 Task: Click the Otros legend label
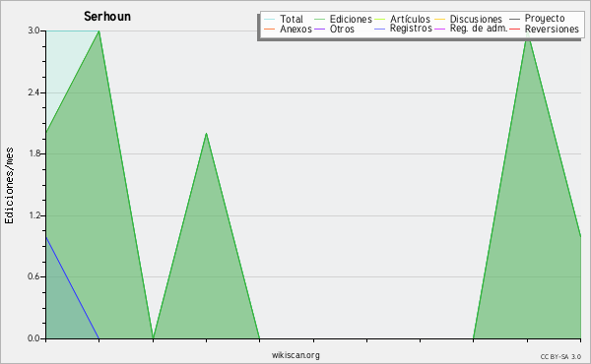pyautogui.click(x=342, y=29)
